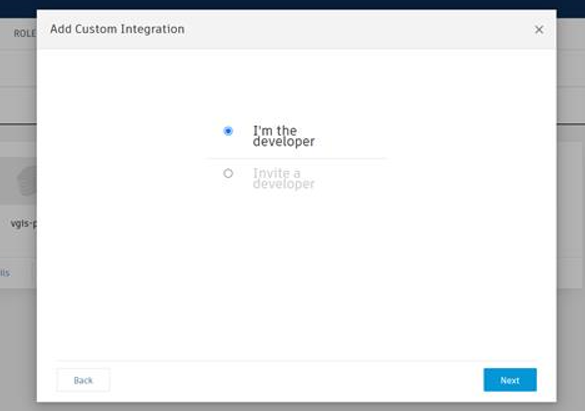Return to the previous step with Back

(x=83, y=380)
